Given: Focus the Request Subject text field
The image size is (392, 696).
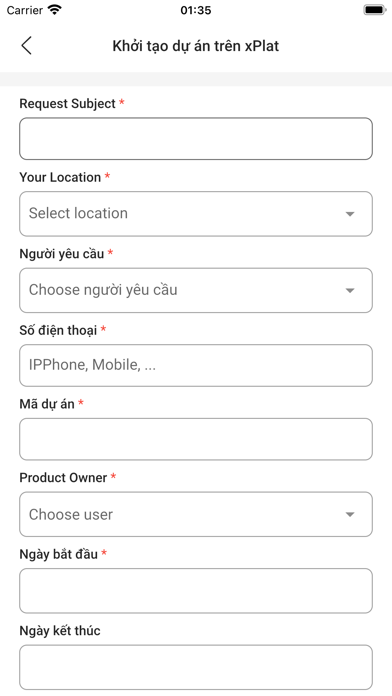Looking at the screenshot, I should 196,139.
